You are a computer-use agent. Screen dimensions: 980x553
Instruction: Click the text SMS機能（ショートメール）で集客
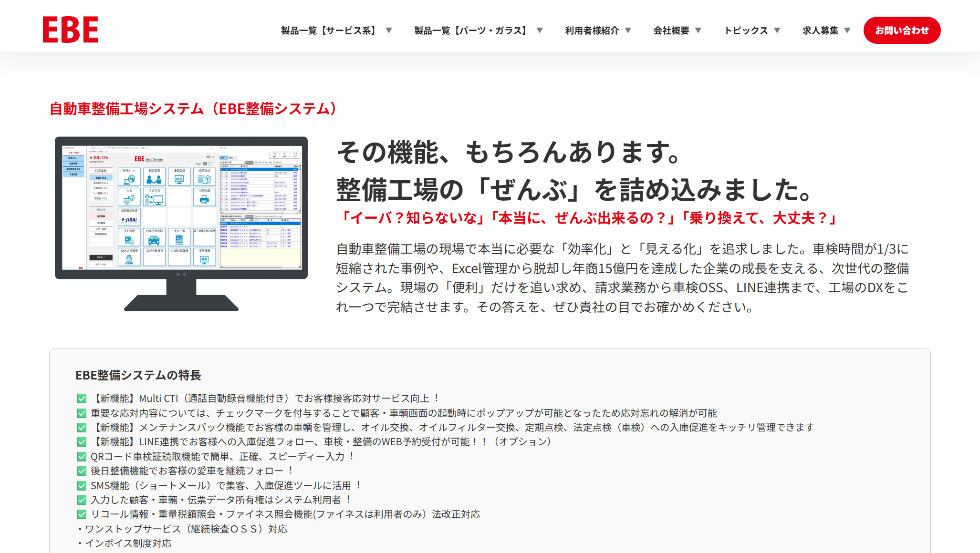pyautogui.click(x=168, y=486)
